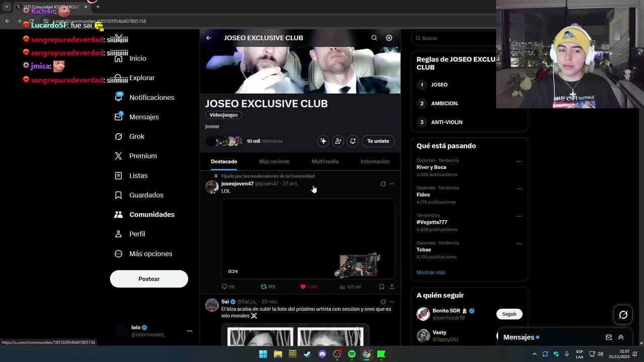The height and width of the screenshot is (362, 644).
Task: Open Spotify from the taskbar
Action: tap(352, 354)
